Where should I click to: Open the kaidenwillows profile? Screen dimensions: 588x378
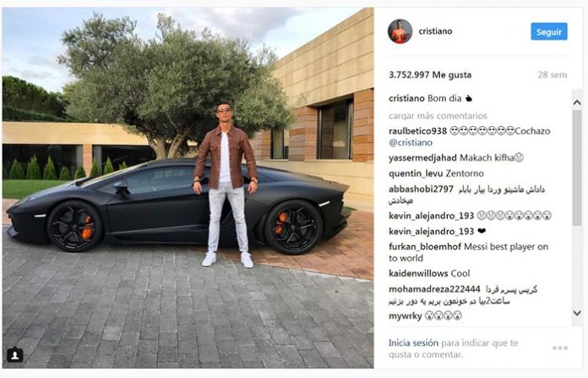click(418, 273)
